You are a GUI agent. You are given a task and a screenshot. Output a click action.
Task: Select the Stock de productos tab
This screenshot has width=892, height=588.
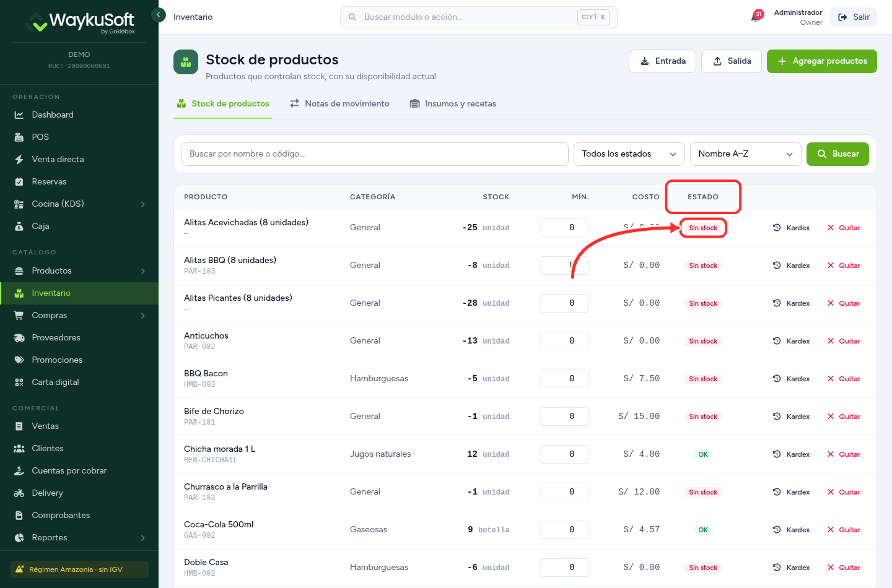(222, 104)
